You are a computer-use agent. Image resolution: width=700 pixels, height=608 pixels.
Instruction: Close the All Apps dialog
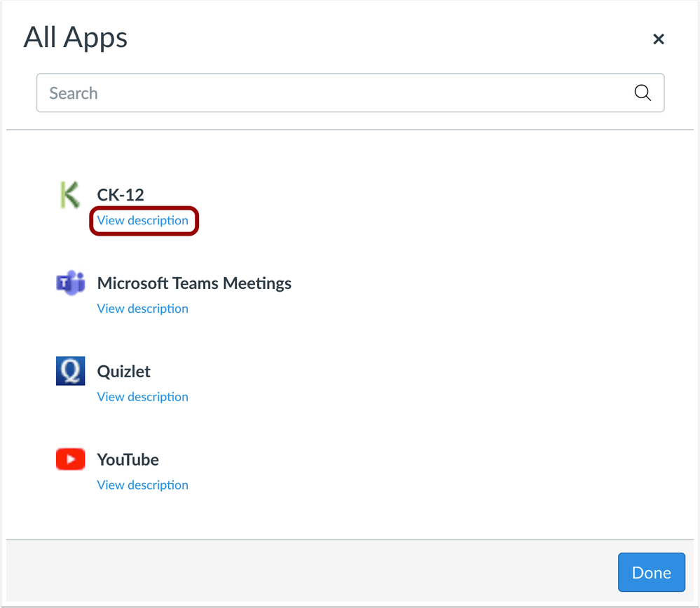[x=659, y=39]
